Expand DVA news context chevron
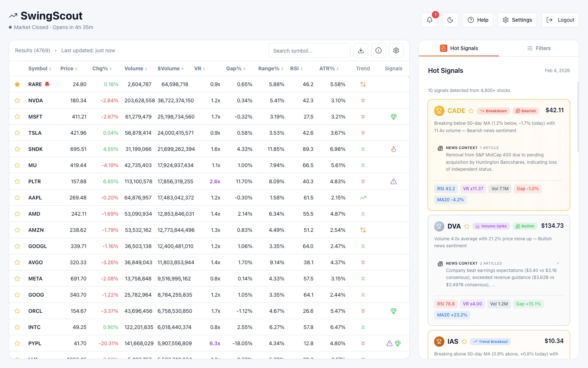This screenshot has height=368, width=588. click(x=557, y=263)
